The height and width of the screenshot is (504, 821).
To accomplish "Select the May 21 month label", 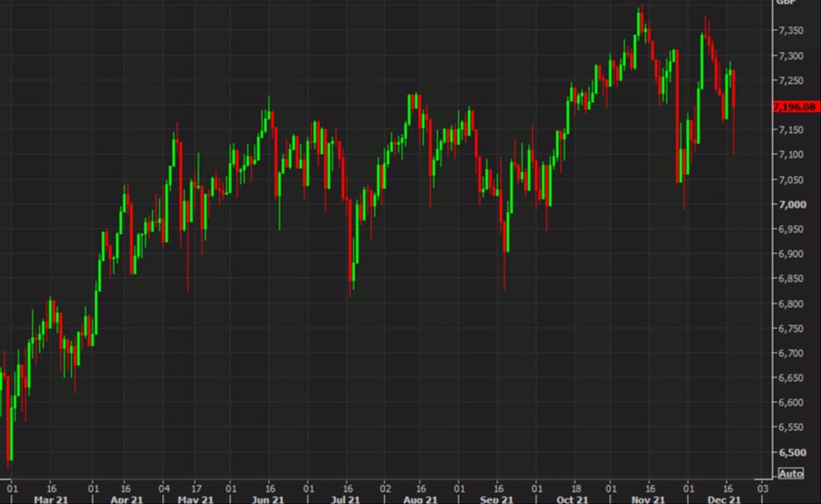I will [195, 499].
